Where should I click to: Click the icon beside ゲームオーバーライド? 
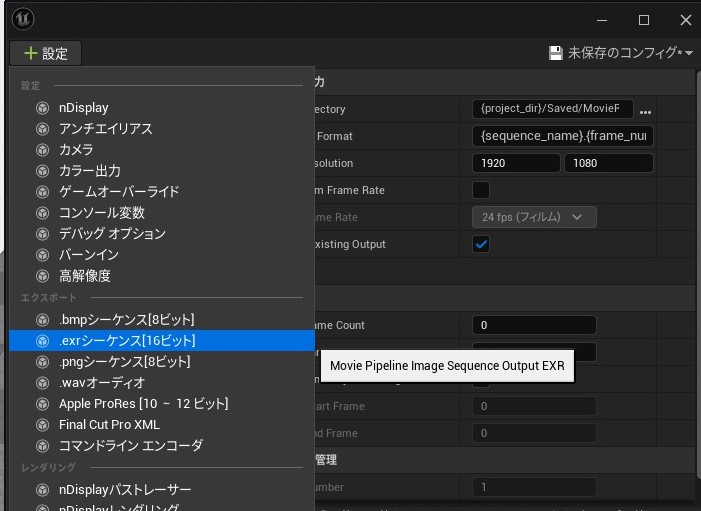tap(42, 192)
